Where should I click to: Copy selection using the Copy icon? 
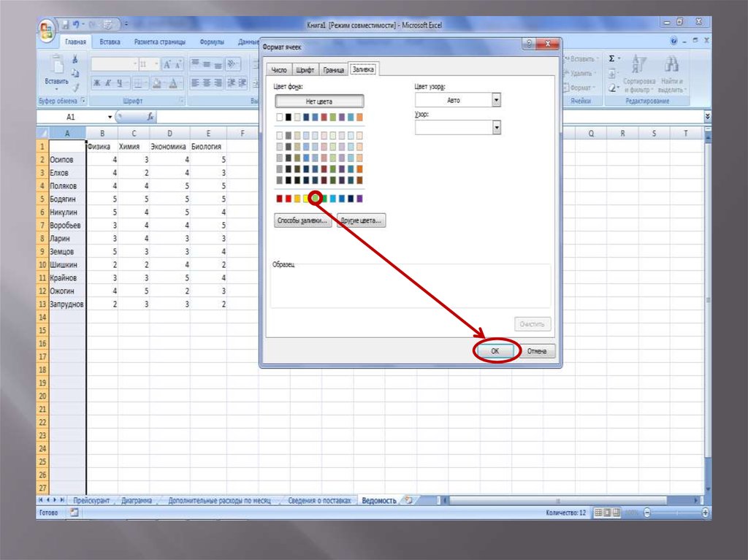click(x=75, y=74)
